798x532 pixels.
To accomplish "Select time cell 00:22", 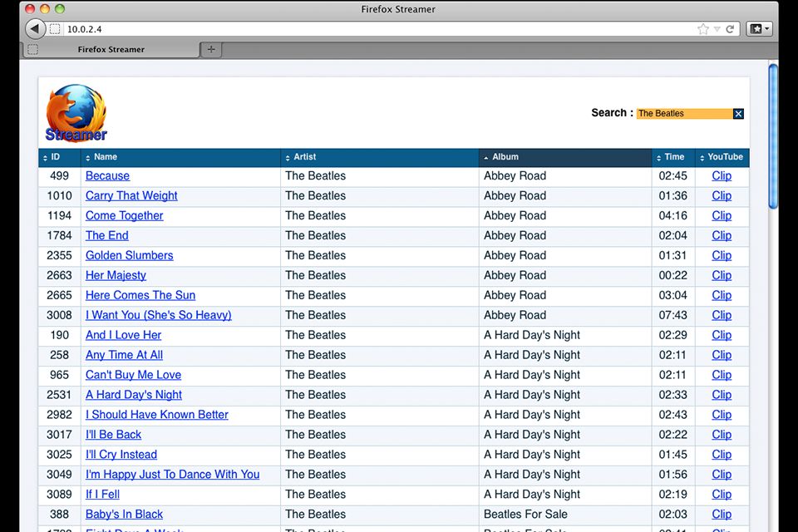I will click(x=673, y=275).
